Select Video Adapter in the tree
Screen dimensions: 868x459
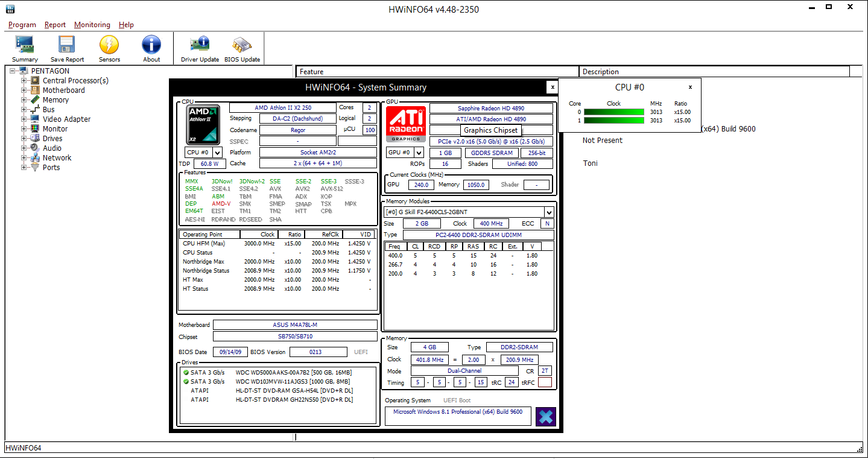pyautogui.click(x=66, y=119)
